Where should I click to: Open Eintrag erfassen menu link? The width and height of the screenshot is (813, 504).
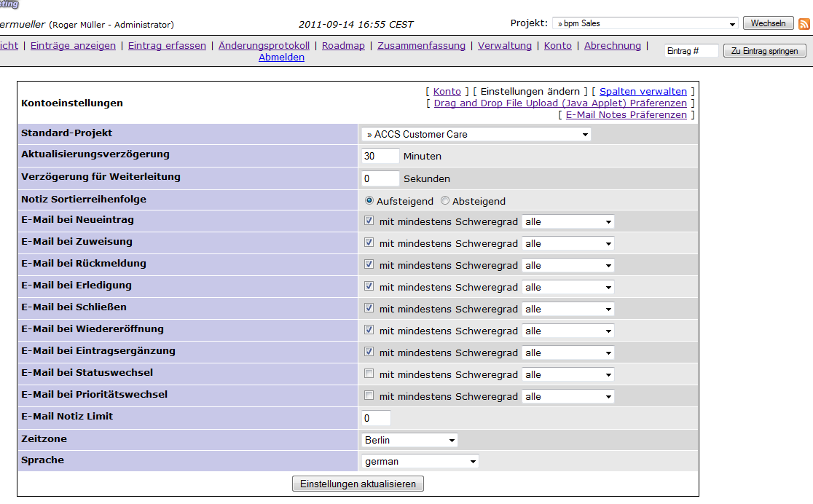tap(167, 46)
